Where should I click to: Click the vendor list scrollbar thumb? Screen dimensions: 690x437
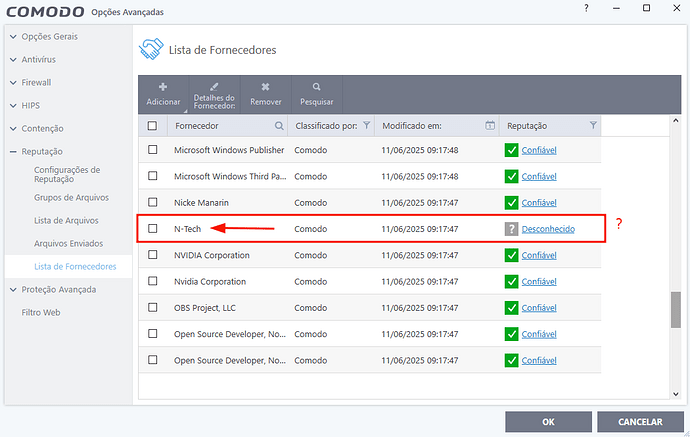click(x=675, y=310)
